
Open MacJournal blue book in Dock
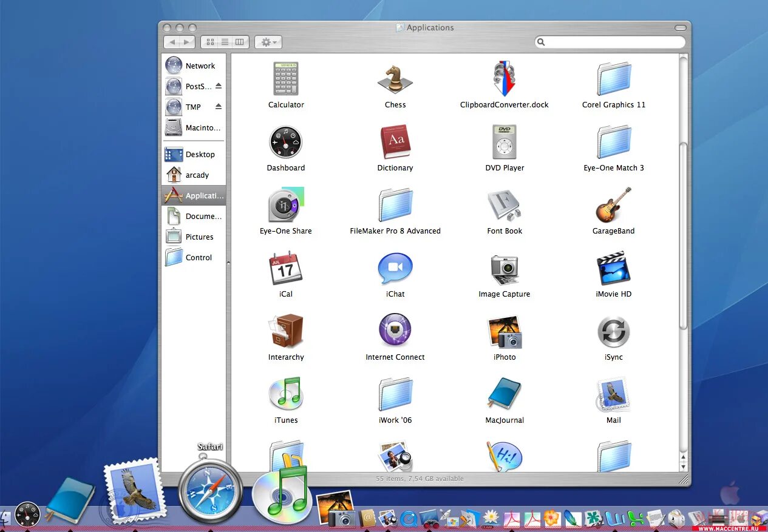coord(69,501)
